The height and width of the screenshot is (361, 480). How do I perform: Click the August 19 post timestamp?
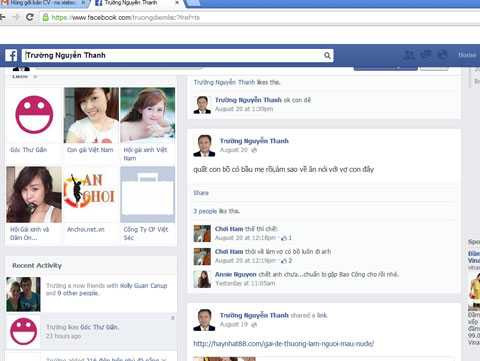point(234,324)
